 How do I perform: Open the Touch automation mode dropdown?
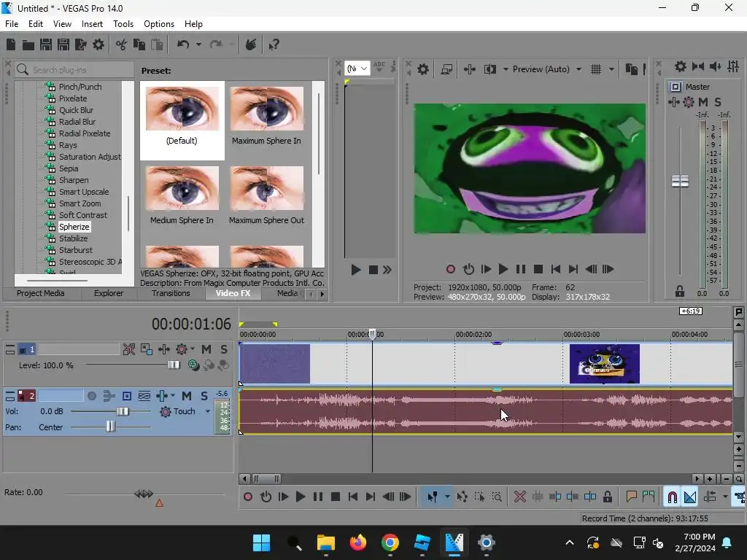tap(208, 411)
